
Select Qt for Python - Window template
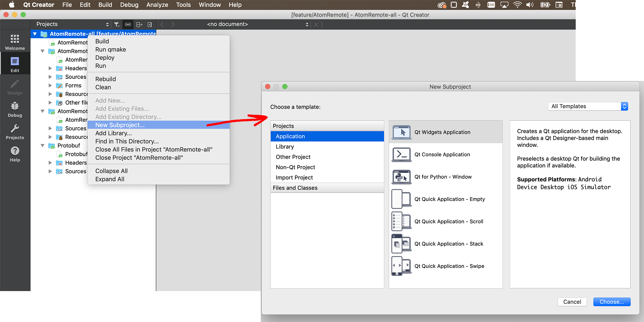(x=446, y=177)
